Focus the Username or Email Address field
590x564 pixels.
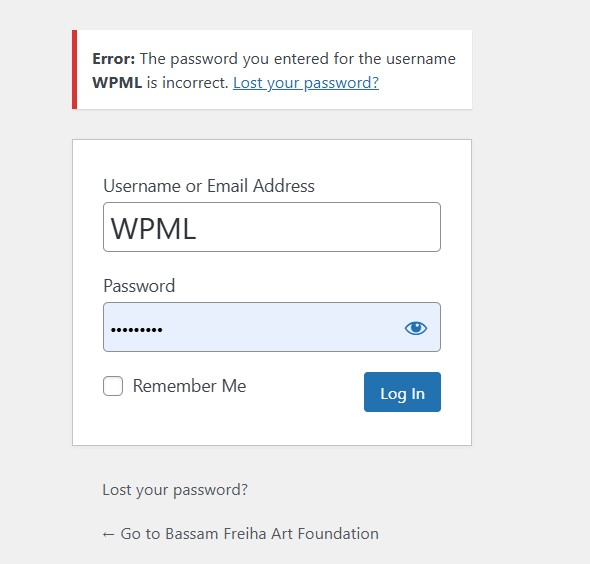pos(272,227)
